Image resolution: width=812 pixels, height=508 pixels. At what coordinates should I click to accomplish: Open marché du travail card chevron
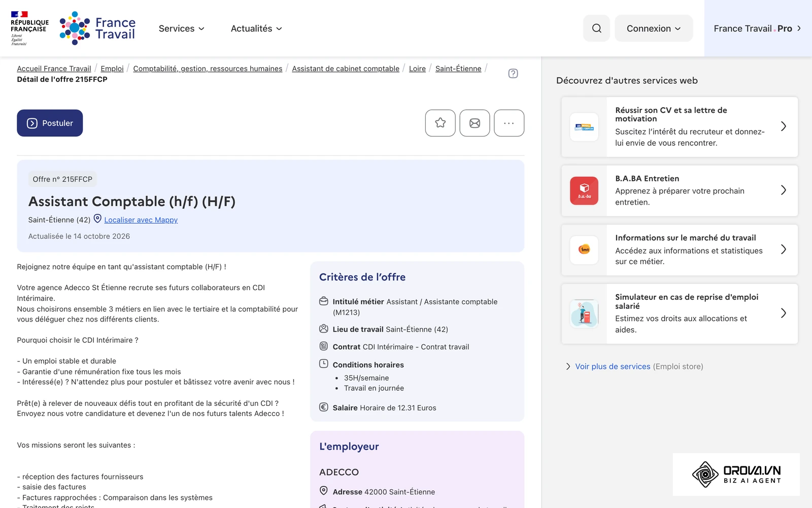[x=784, y=249]
